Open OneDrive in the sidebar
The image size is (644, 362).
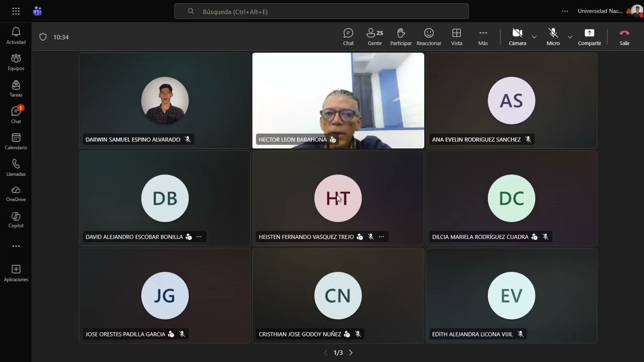[x=16, y=194]
